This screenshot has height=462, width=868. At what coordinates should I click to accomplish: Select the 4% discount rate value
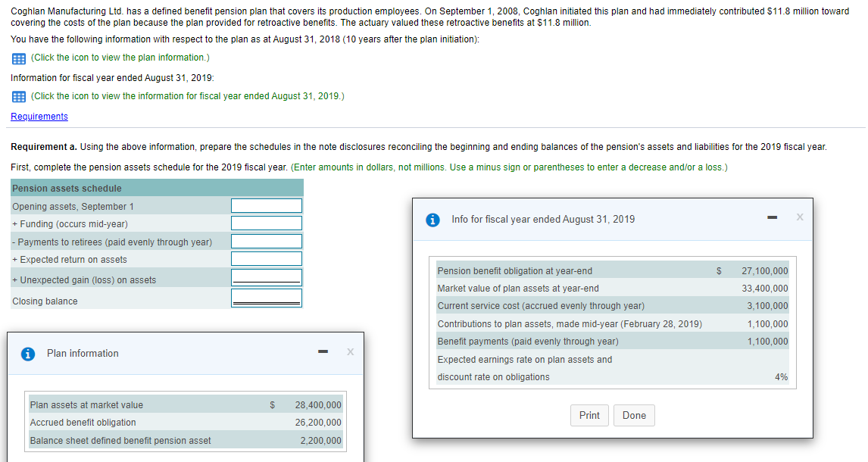[781, 376]
